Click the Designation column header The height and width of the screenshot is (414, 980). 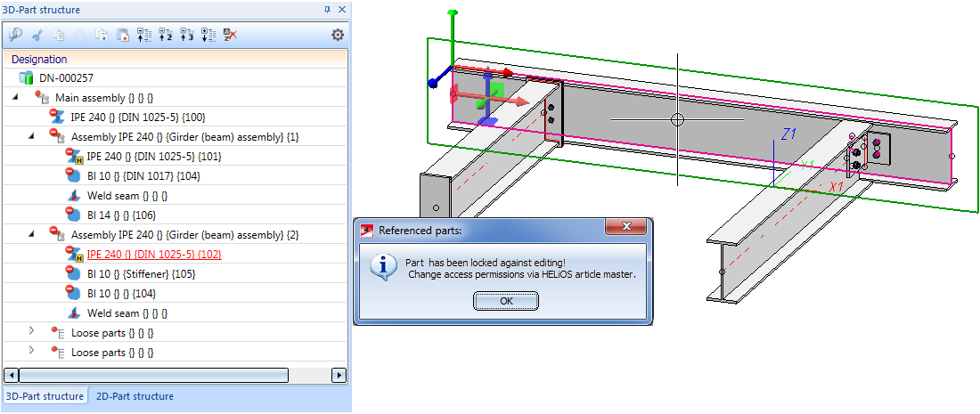pos(175,60)
